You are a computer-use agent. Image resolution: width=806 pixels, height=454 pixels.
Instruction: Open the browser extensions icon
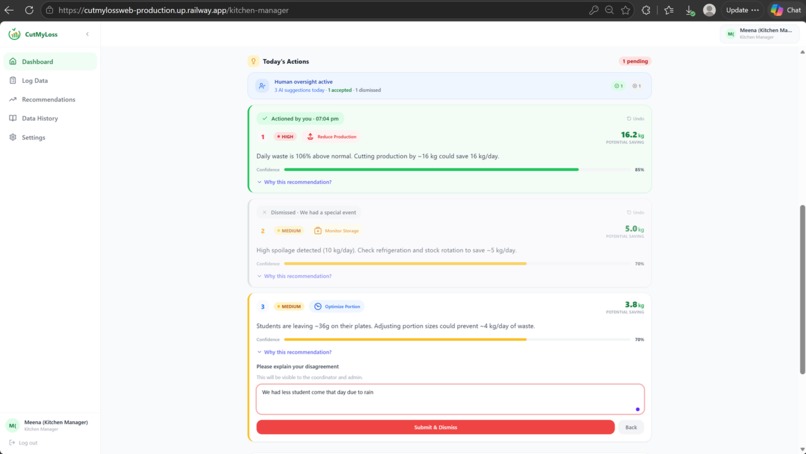coord(646,10)
